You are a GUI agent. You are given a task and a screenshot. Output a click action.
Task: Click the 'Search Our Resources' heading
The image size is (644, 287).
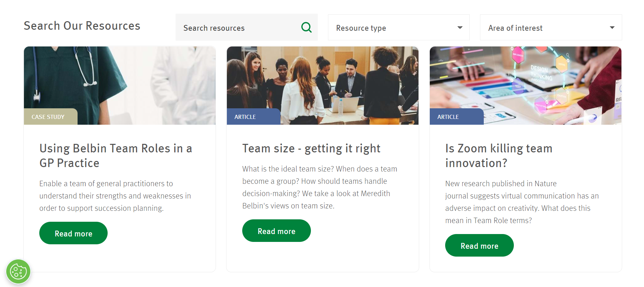pos(82,26)
